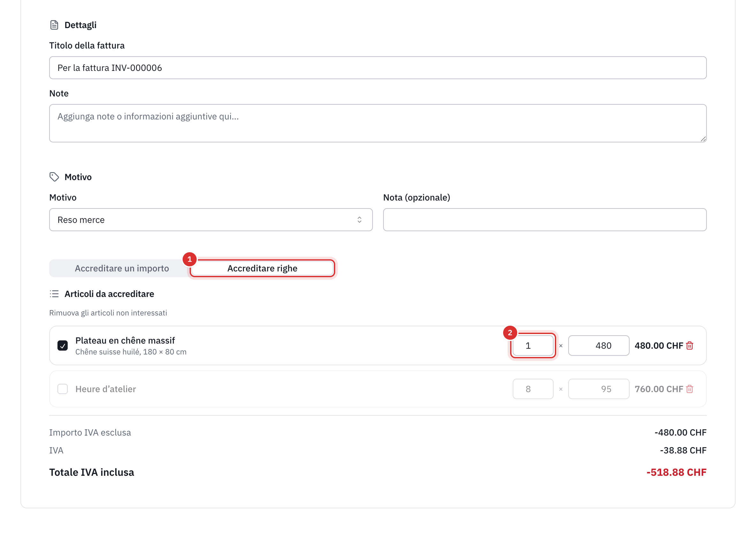Click unit price field showing 480

coord(599,345)
